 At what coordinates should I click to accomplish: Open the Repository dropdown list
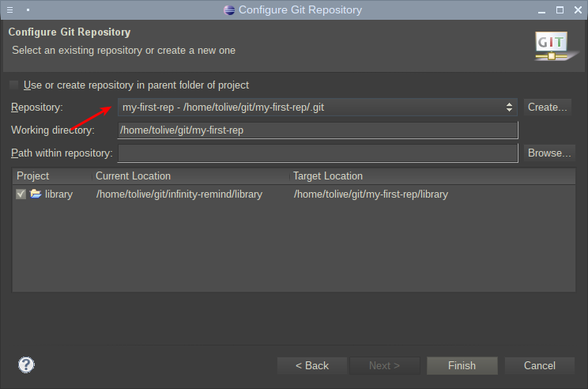point(317,108)
